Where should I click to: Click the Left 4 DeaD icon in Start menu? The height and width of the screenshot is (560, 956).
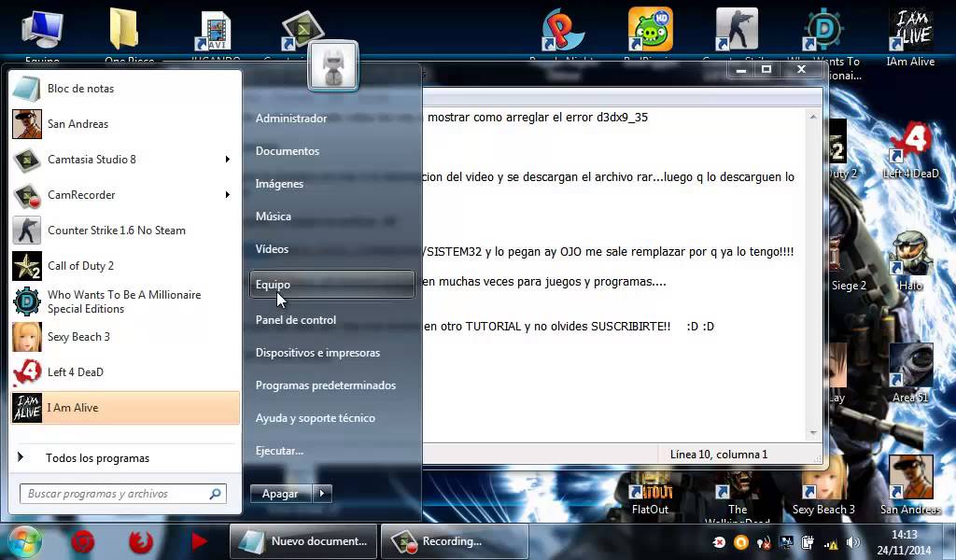(x=27, y=372)
